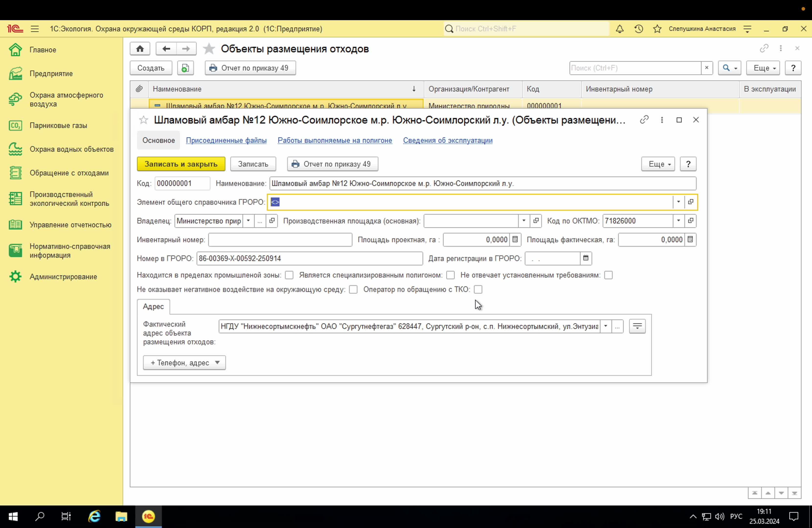Toggle 'Находится в пределах промышленной зоны' checkbox
Screen dimensions: 812x528
pos(289,275)
